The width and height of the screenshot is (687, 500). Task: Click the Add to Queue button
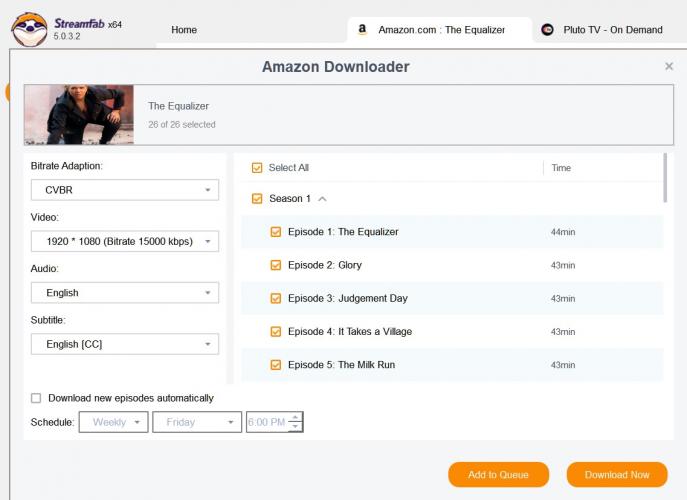(498, 475)
